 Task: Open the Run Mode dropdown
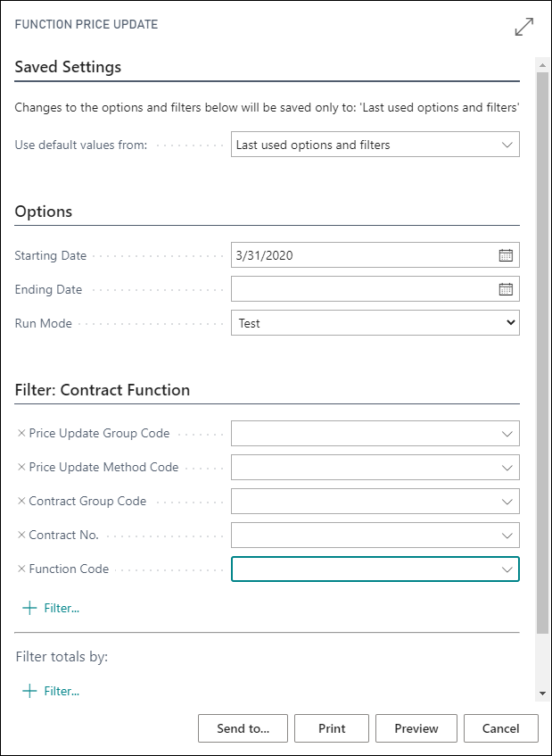(375, 322)
